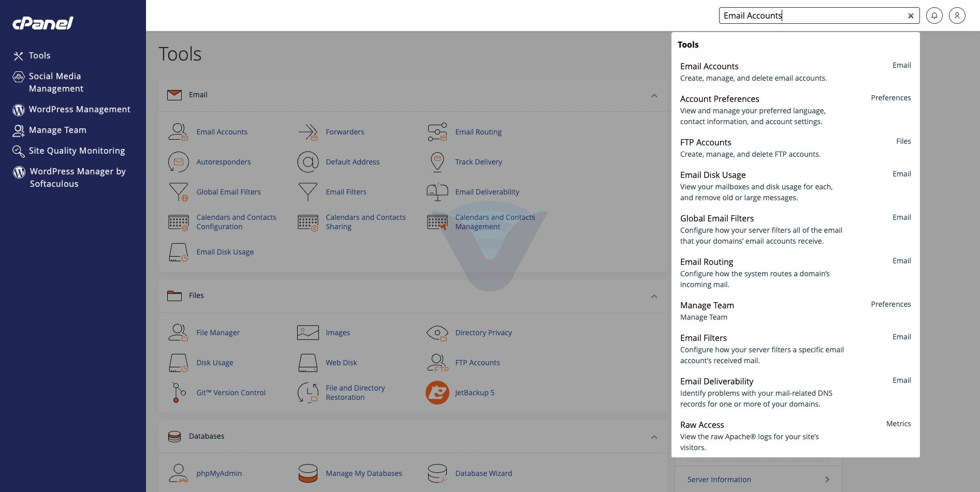The image size is (980, 492).
Task: Open the phpMyAdmin icon
Action: (178, 473)
